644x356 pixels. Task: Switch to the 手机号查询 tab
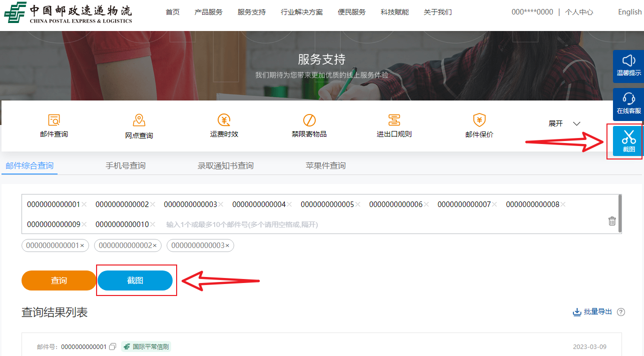125,165
